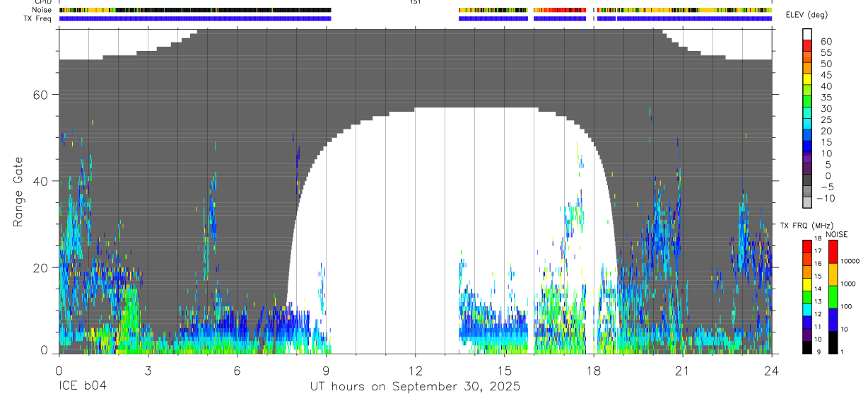The image size is (868, 401).
Task: Click the '55' value on the ELEV scale
Action: tap(826, 52)
